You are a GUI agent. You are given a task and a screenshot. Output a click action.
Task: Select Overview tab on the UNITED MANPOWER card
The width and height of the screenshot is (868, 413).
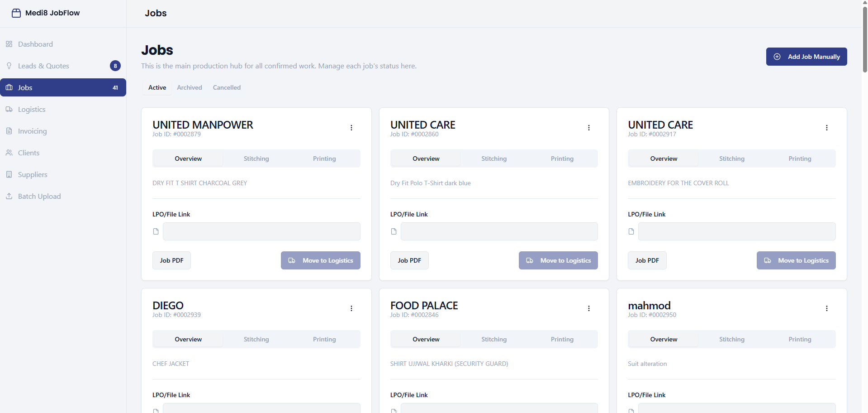(188, 158)
